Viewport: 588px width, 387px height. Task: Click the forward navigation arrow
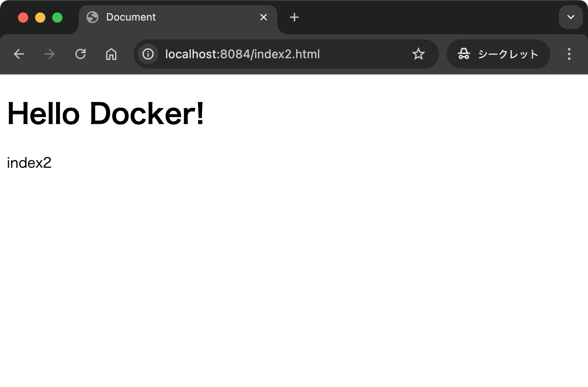point(50,54)
